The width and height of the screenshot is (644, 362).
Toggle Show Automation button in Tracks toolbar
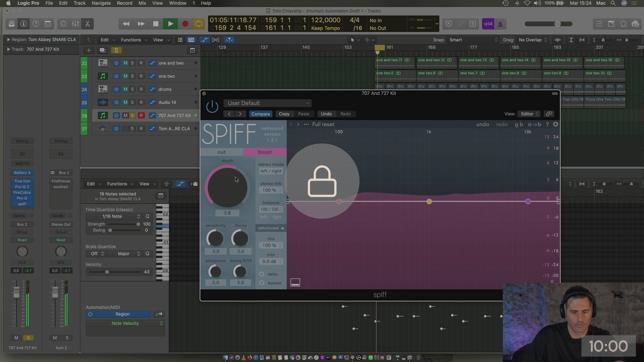204,40
